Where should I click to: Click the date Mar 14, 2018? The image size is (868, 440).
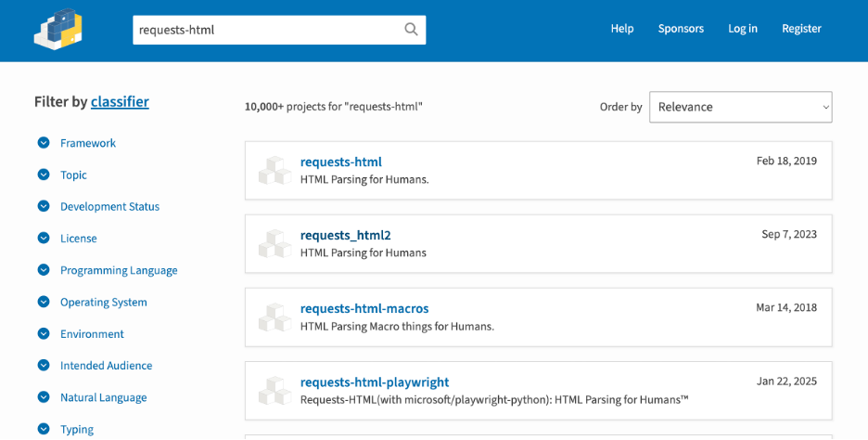pos(786,307)
